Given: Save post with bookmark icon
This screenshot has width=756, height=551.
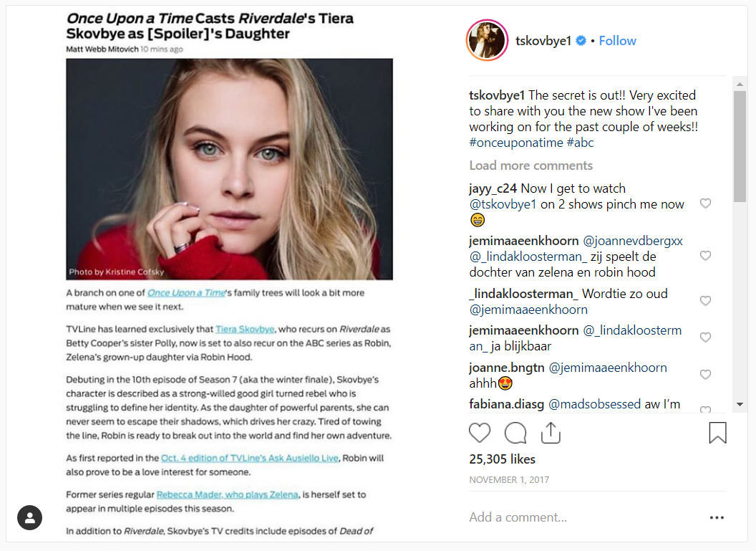Looking at the screenshot, I should 717,432.
